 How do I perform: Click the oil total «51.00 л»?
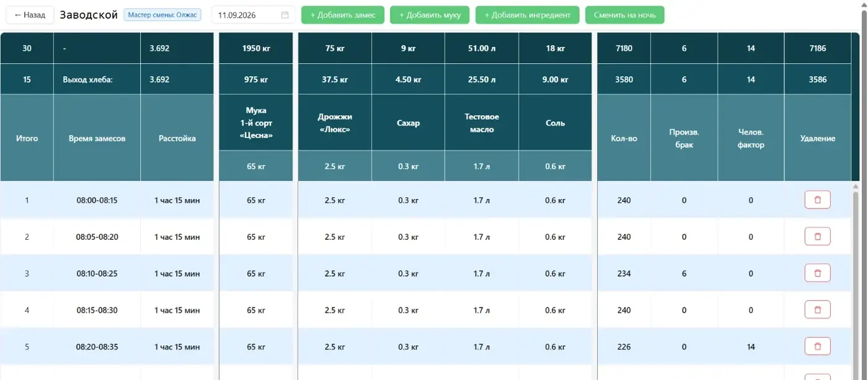tap(482, 48)
